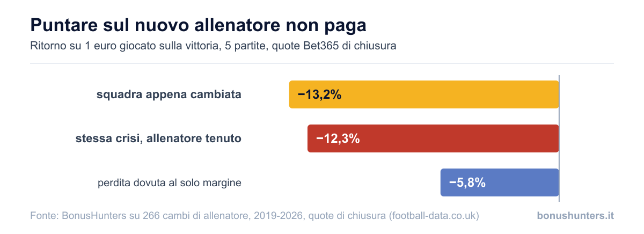The height and width of the screenshot is (234, 644).
Task: Click the red bar for allenatore tenuto
Action: pos(433,138)
